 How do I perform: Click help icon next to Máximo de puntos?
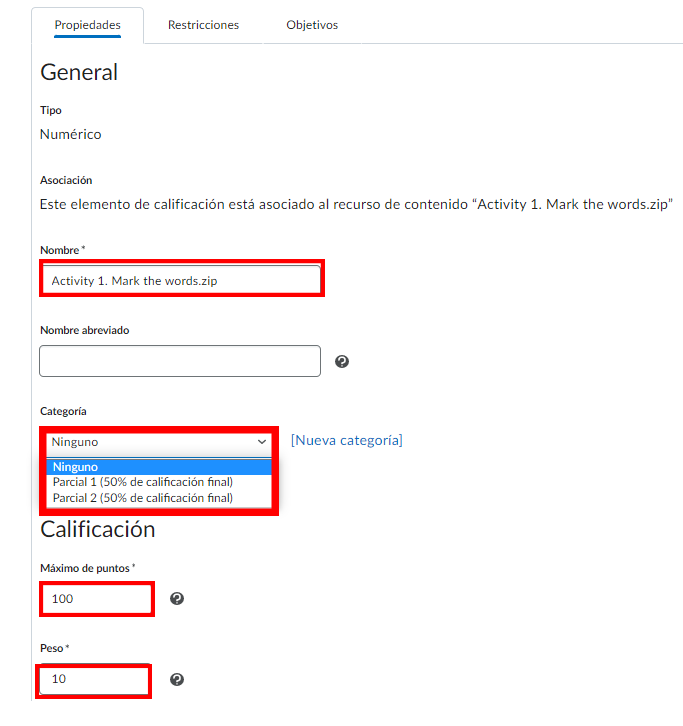click(x=177, y=599)
